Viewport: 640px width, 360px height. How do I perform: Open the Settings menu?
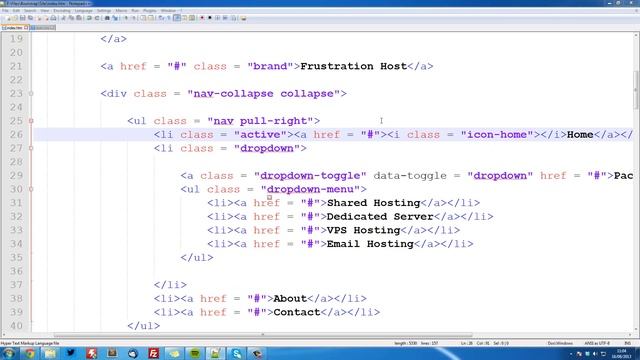104,11
